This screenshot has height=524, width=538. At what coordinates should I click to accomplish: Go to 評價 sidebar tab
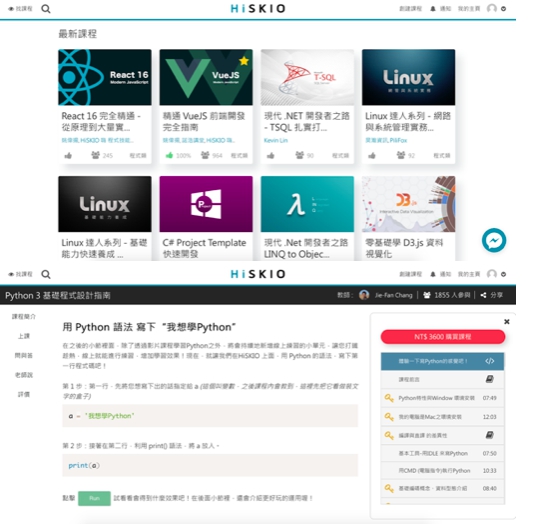pos(24,394)
